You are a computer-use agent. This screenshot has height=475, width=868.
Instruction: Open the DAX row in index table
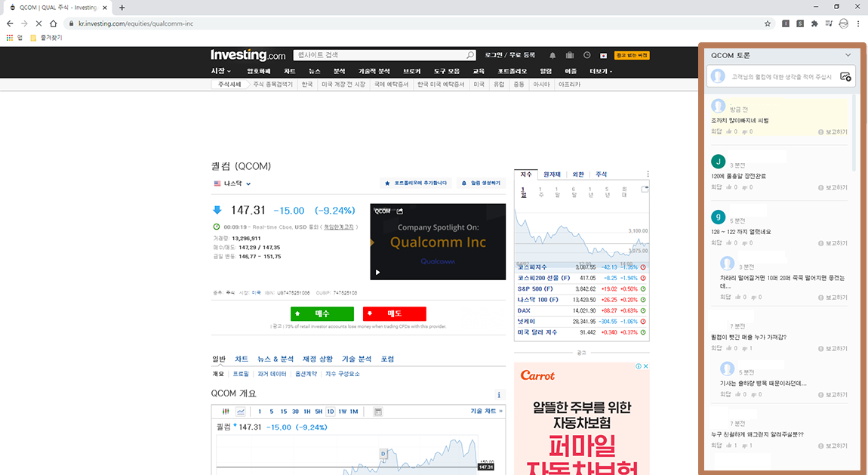[581, 310]
